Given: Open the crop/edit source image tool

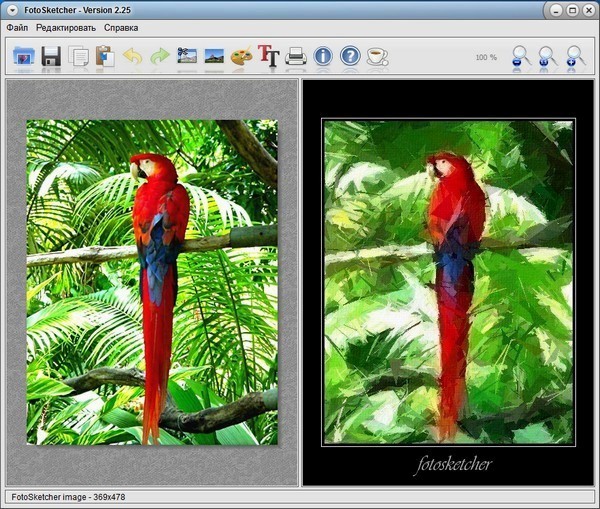Looking at the screenshot, I should coord(187,57).
